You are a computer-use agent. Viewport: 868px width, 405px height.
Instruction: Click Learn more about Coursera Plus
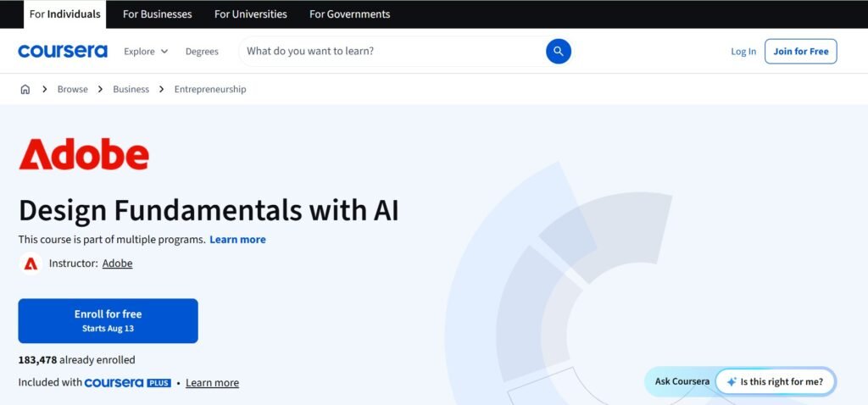tap(213, 383)
